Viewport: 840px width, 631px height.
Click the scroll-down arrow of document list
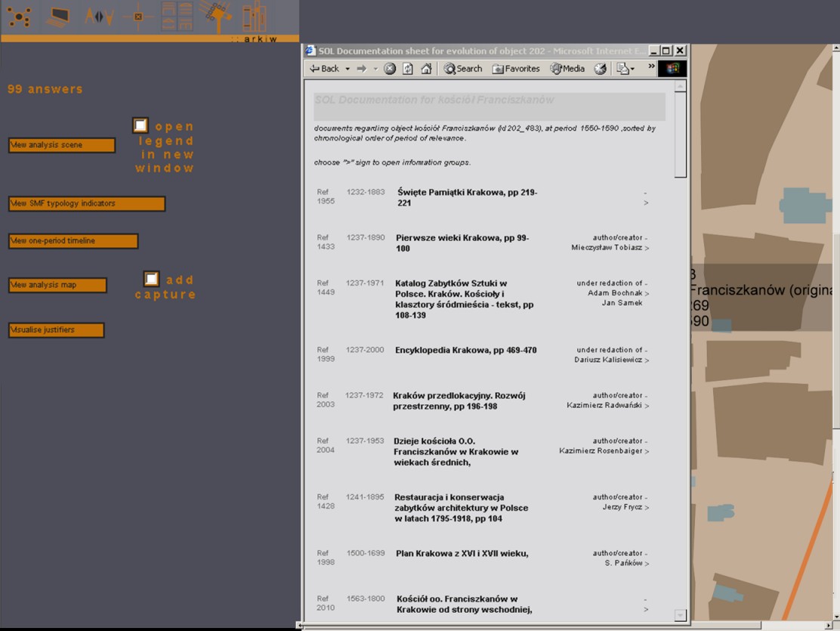click(x=681, y=615)
